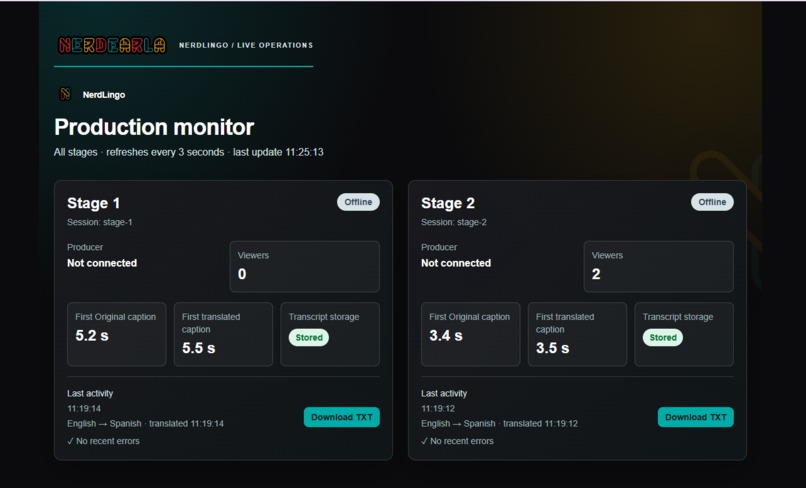Viewport: 806px width, 488px height.
Task: Click Stage 1 Not connected producer status
Action: tap(102, 263)
